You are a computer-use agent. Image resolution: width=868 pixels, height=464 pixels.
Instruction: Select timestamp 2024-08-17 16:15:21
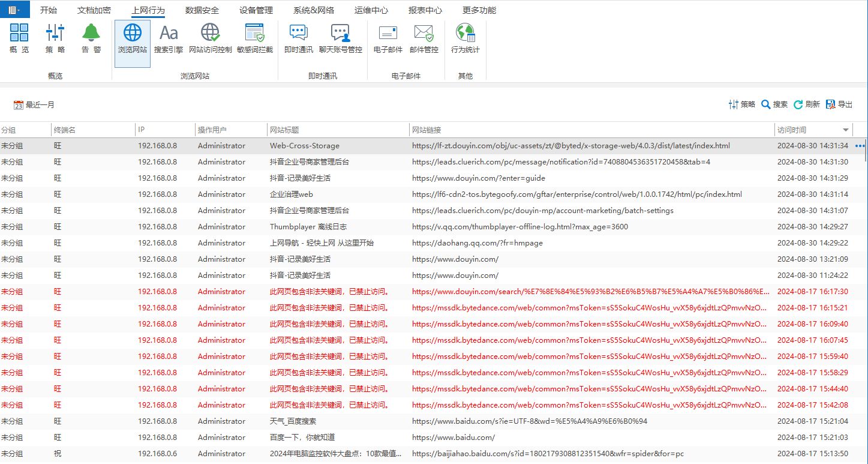[x=813, y=308]
